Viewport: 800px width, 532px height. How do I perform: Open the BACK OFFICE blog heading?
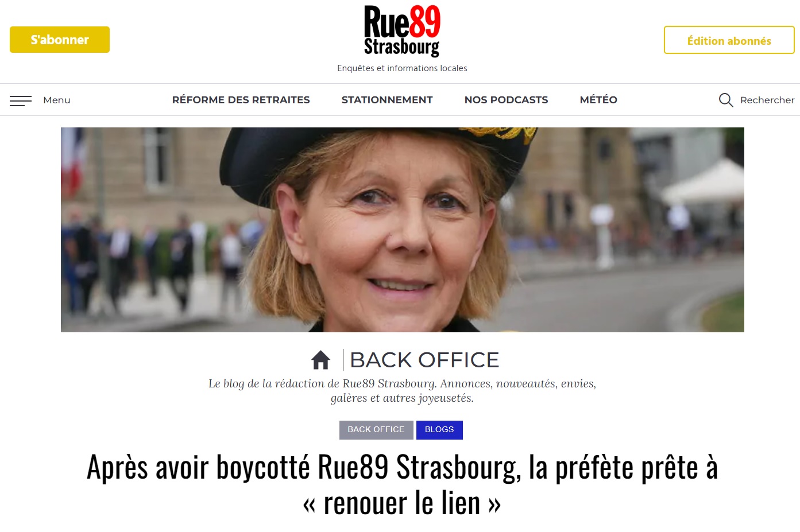point(424,360)
